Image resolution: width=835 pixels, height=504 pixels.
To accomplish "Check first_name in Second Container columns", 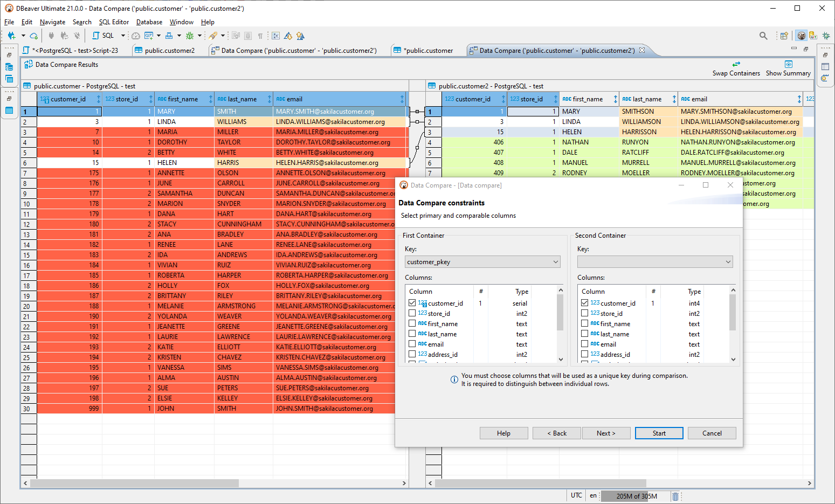I will tap(585, 323).
